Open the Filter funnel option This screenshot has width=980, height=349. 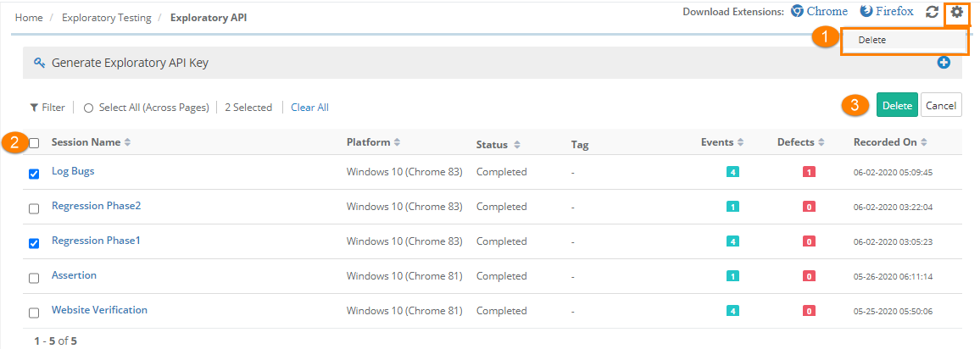pos(47,108)
